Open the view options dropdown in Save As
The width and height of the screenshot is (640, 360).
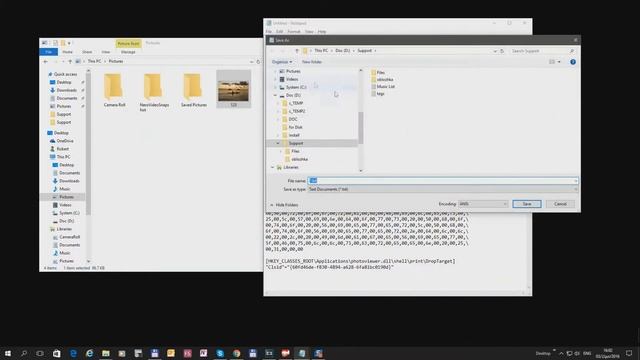[x=559, y=62]
